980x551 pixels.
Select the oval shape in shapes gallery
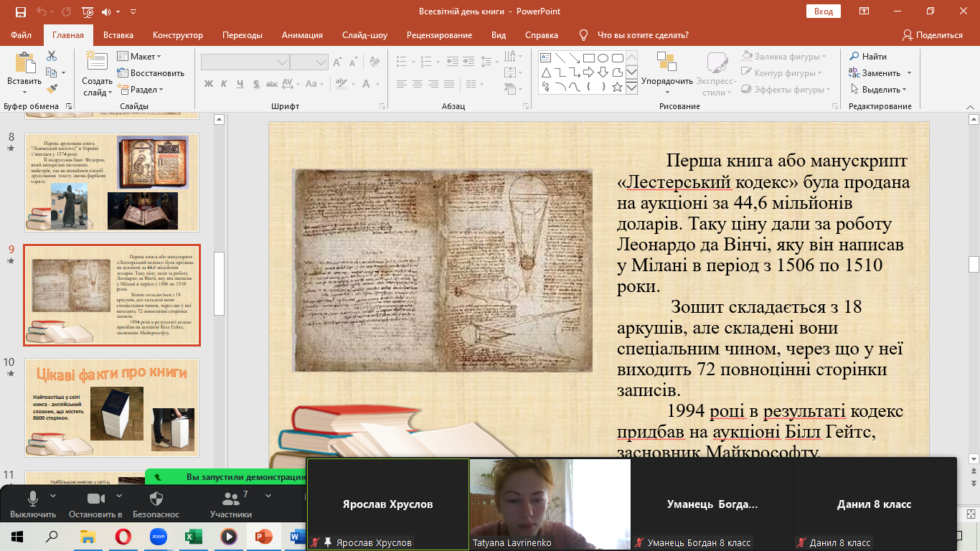pos(603,58)
